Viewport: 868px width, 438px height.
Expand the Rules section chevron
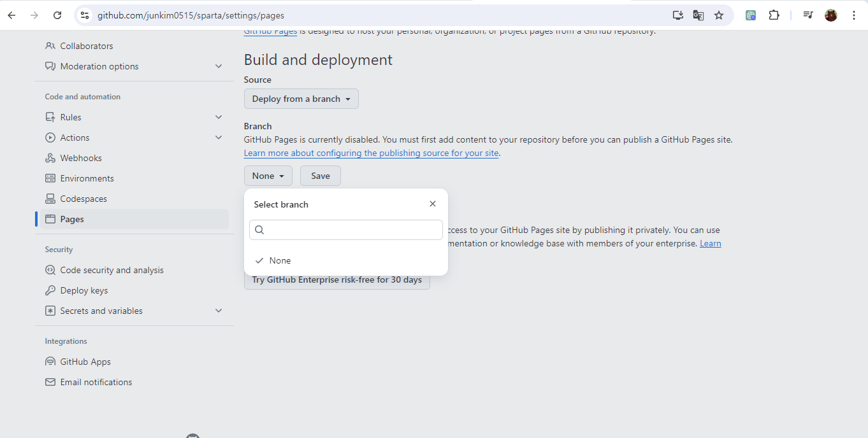[x=219, y=117]
